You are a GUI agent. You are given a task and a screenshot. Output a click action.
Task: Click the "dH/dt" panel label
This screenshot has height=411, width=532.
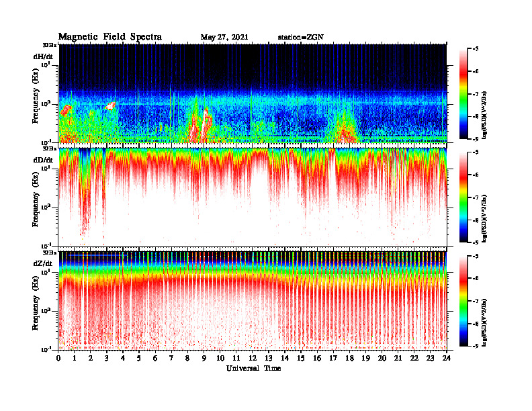pyautogui.click(x=43, y=56)
